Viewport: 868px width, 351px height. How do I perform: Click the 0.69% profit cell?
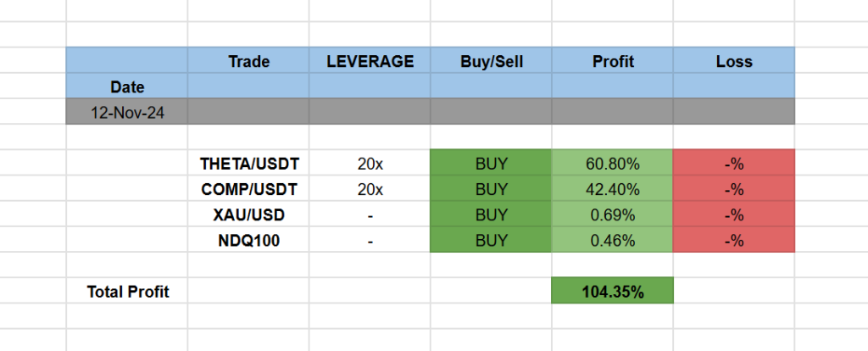(612, 214)
